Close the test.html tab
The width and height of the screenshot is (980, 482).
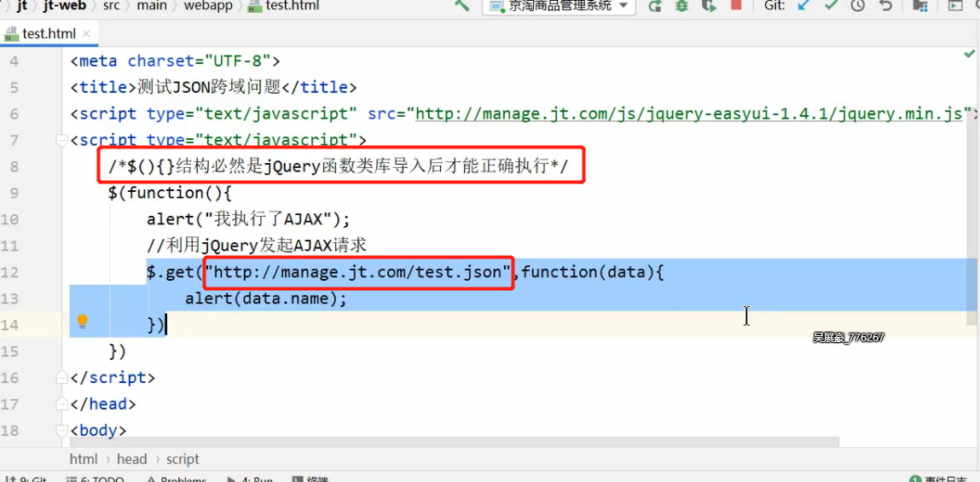[86, 34]
